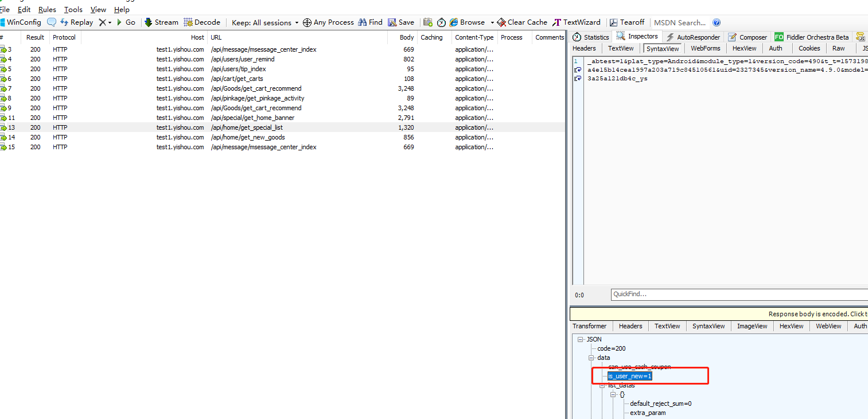Collapse the data tree node
This screenshot has height=419, width=868.
(x=591, y=358)
